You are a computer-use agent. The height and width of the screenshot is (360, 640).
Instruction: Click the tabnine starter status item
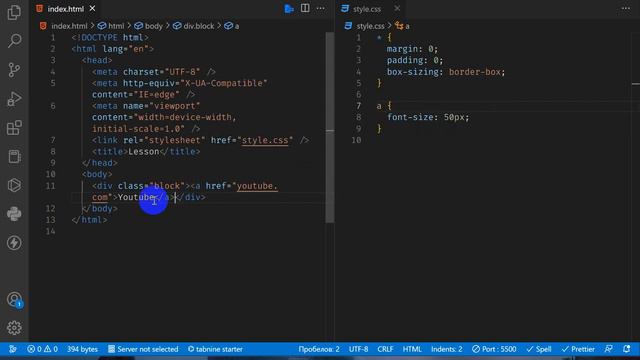(x=215, y=349)
